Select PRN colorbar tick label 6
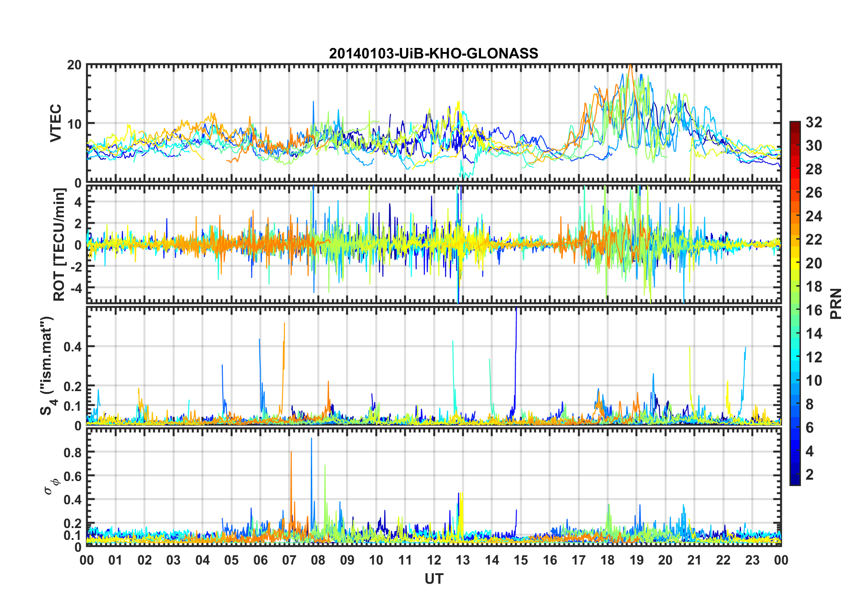The image size is (868, 607). click(x=810, y=428)
